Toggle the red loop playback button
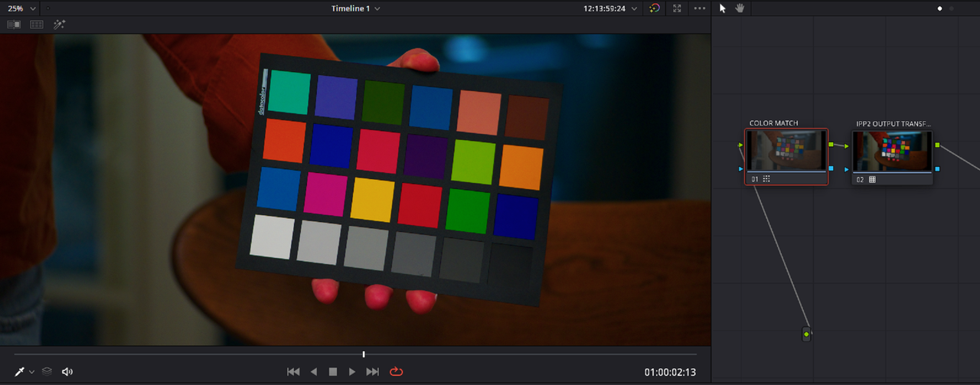This screenshot has height=385, width=980. tap(396, 371)
